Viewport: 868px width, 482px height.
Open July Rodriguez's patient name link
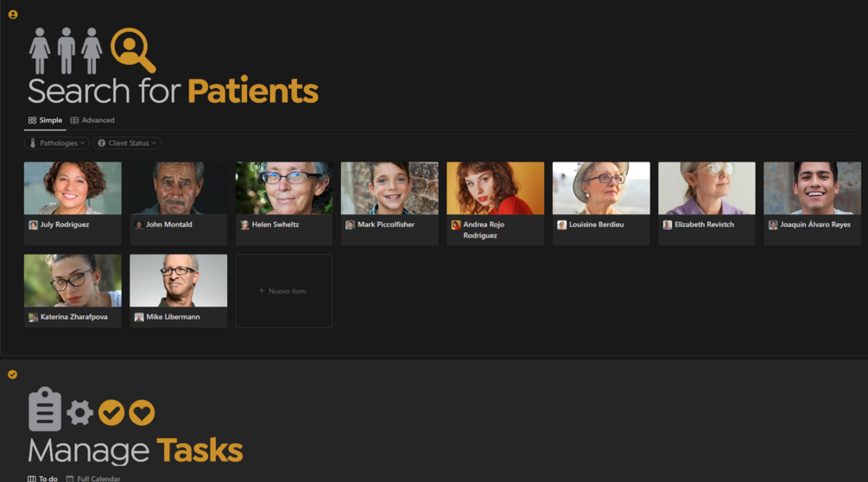[65, 225]
